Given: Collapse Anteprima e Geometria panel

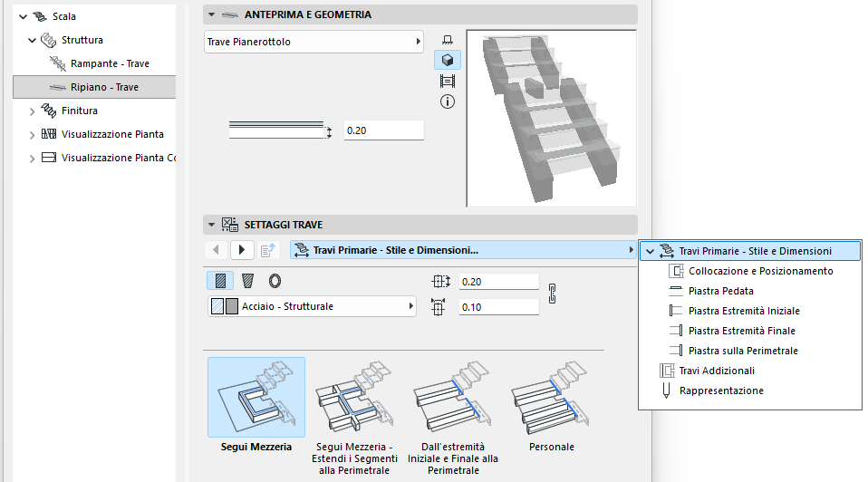Looking at the screenshot, I should [x=211, y=14].
